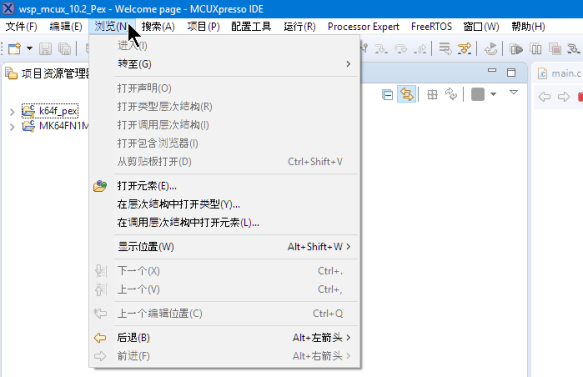Click the Step Over toolbar icon
583x377 pixels.
(400, 49)
